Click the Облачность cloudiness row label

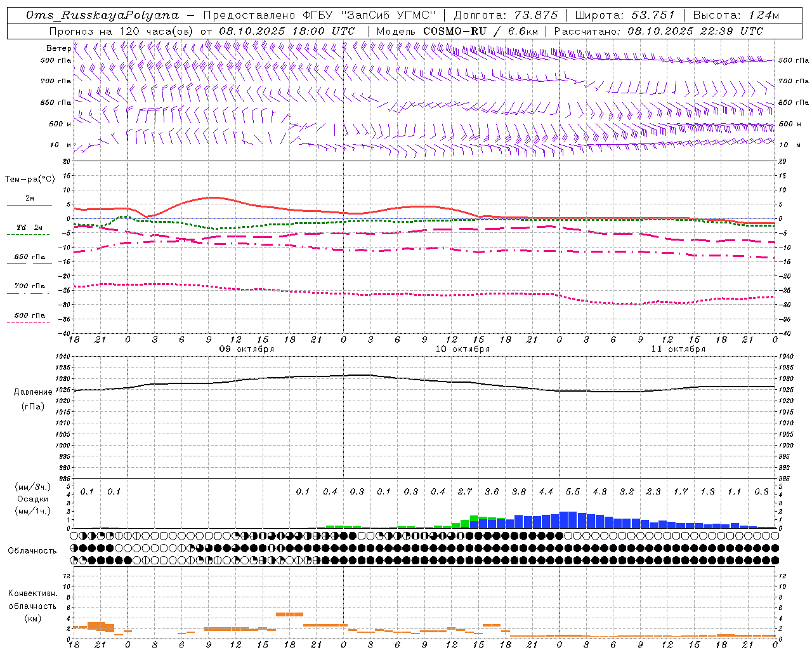click(32, 551)
